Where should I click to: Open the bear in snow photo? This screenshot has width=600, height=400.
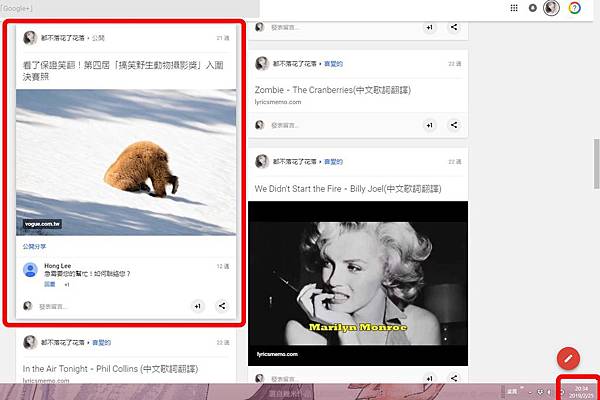click(x=126, y=162)
